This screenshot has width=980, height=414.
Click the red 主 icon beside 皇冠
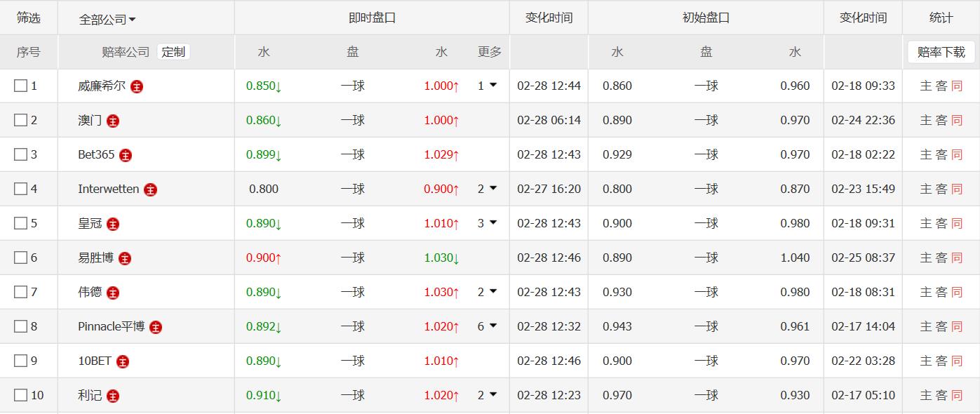point(113,225)
